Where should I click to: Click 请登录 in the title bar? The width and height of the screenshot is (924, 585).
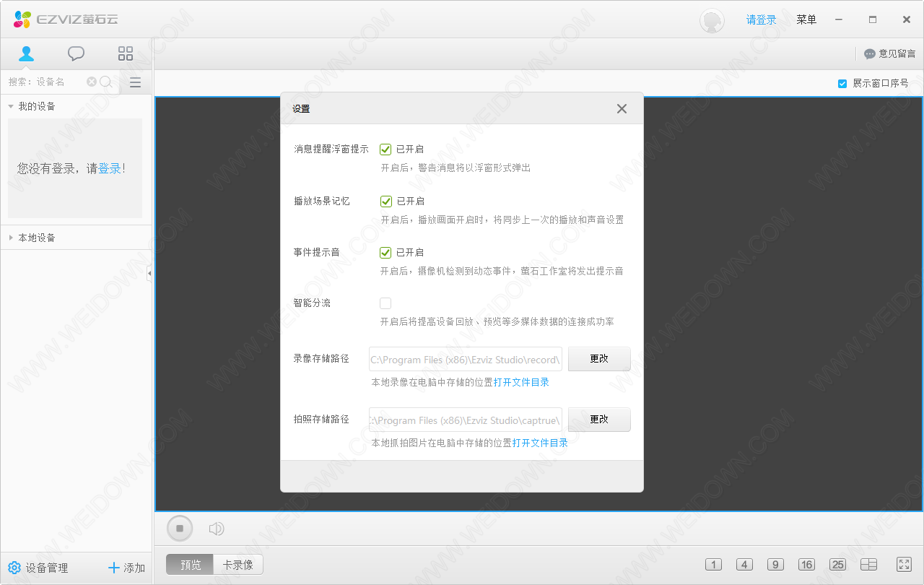pyautogui.click(x=762, y=19)
